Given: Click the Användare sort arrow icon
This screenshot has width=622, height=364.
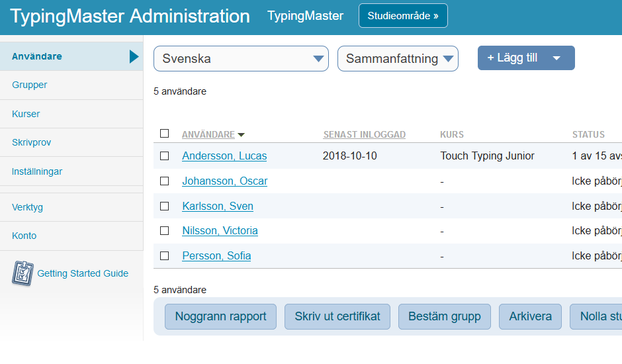Looking at the screenshot, I should [241, 135].
